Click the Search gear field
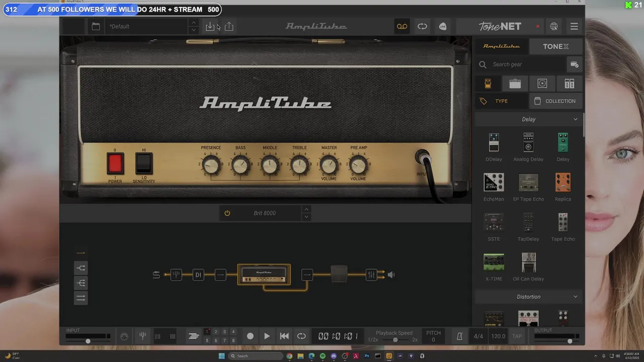644x362 pixels. [x=521, y=64]
